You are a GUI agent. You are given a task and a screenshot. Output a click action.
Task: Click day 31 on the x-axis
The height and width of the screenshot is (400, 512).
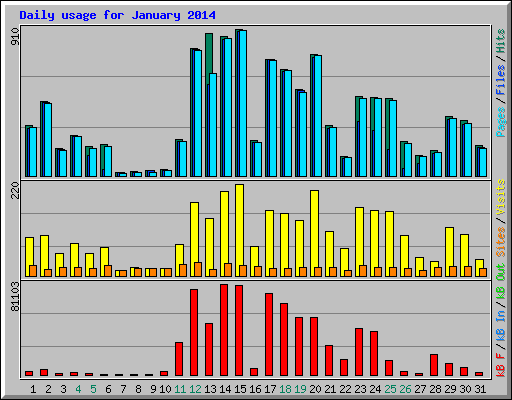click(480, 389)
